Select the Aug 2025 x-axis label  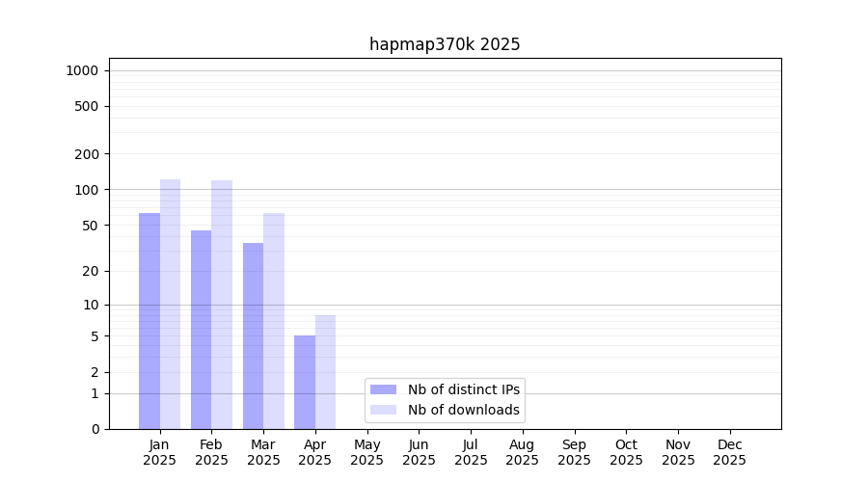(522, 452)
